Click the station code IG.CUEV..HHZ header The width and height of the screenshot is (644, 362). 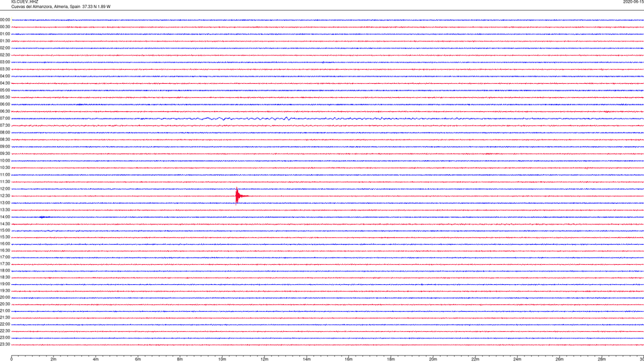(25, 1)
